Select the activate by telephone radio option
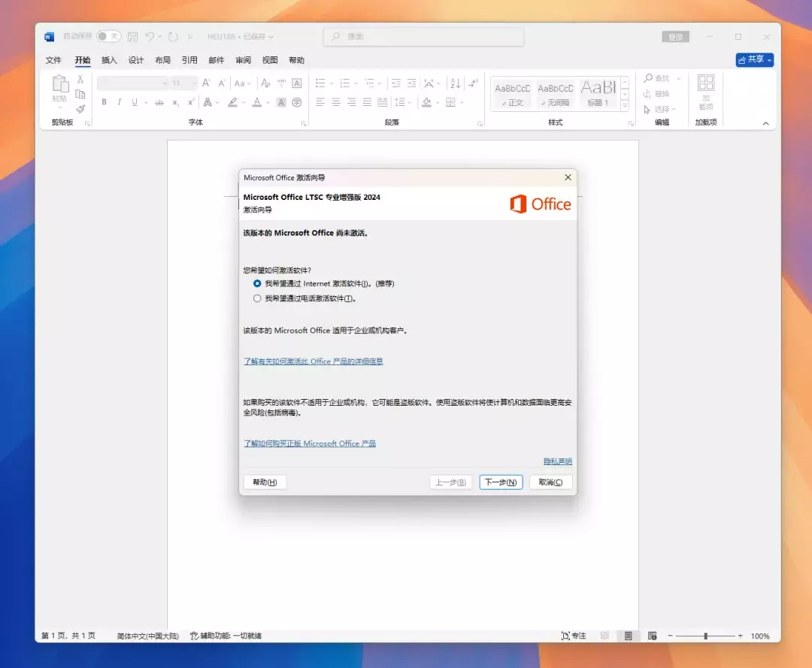 [257, 298]
